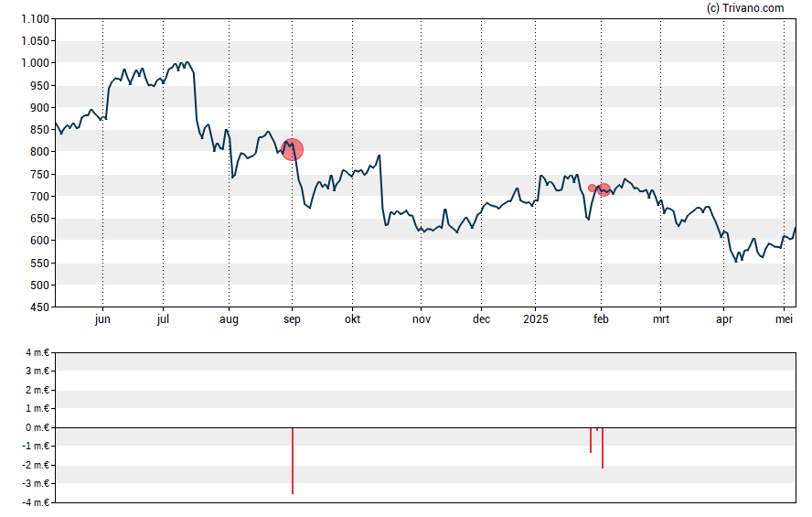Click the small red marker before February

pyautogui.click(x=592, y=188)
